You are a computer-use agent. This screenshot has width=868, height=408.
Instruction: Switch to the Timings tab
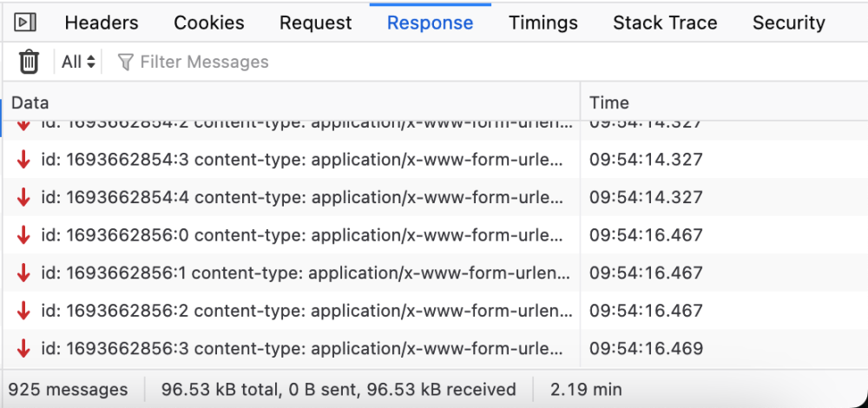coord(543,23)
